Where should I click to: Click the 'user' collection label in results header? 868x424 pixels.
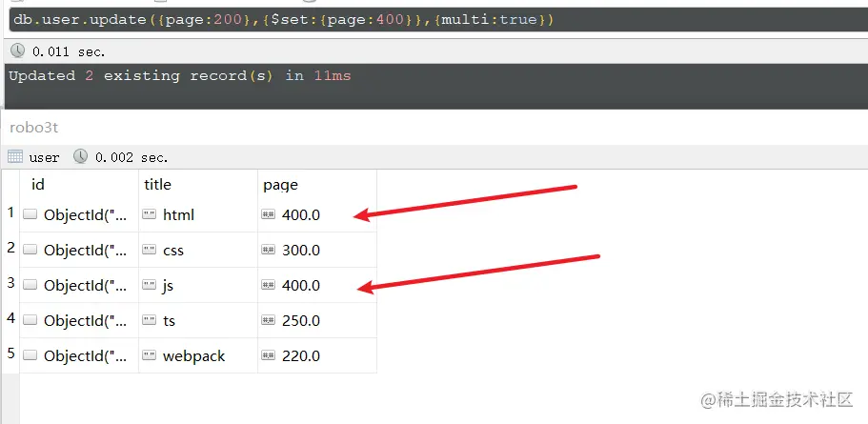(x=44, y=158)
